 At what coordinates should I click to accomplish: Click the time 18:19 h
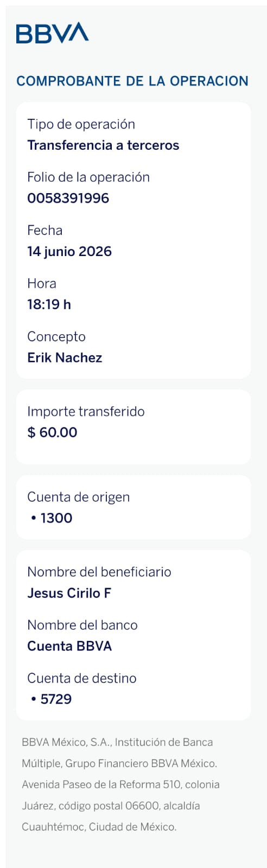(49, 304)
